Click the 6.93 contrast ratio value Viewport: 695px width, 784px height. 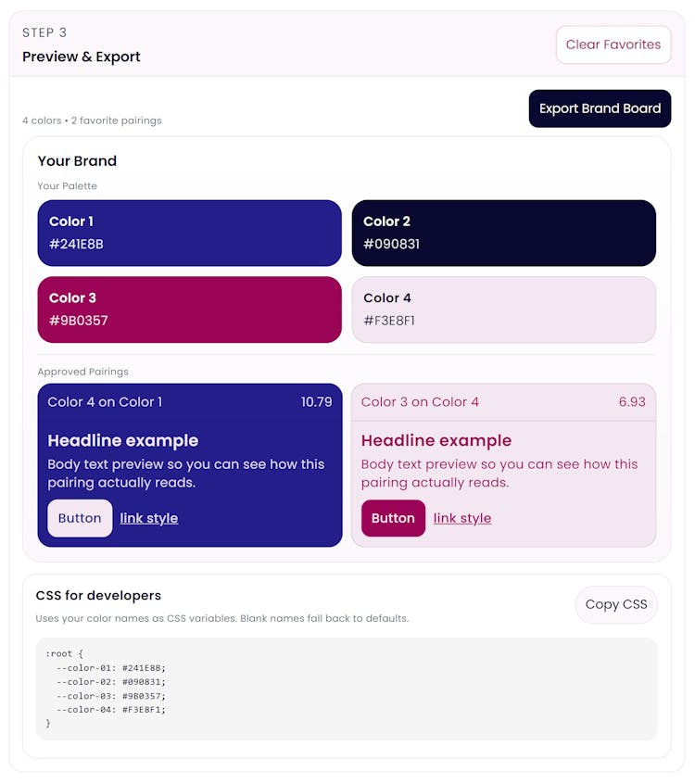pos(632,402)
